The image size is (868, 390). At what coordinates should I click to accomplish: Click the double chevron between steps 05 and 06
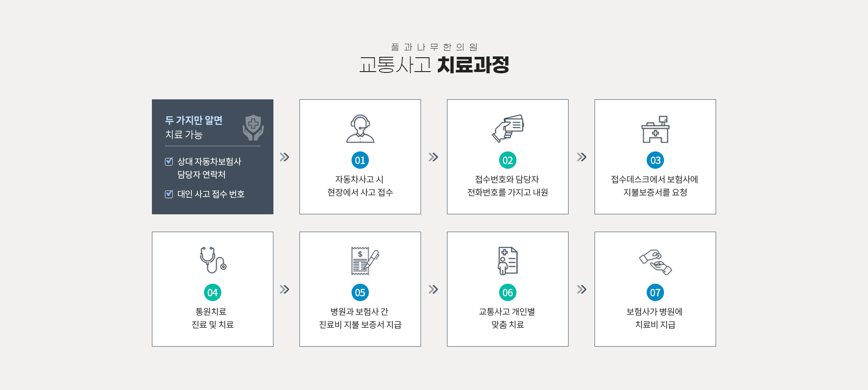tap(433, 289)
